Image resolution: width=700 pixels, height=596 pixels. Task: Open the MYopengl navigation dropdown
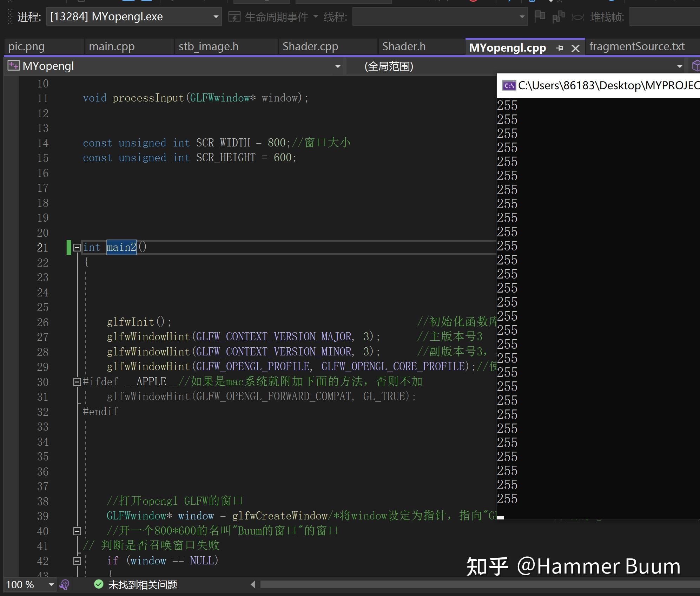(338, 66)
